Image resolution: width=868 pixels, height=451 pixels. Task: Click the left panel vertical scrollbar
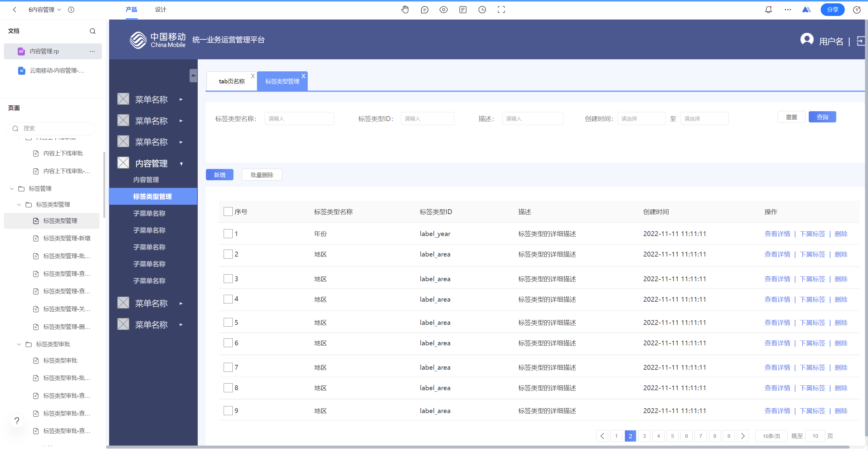tap(105, 185)
